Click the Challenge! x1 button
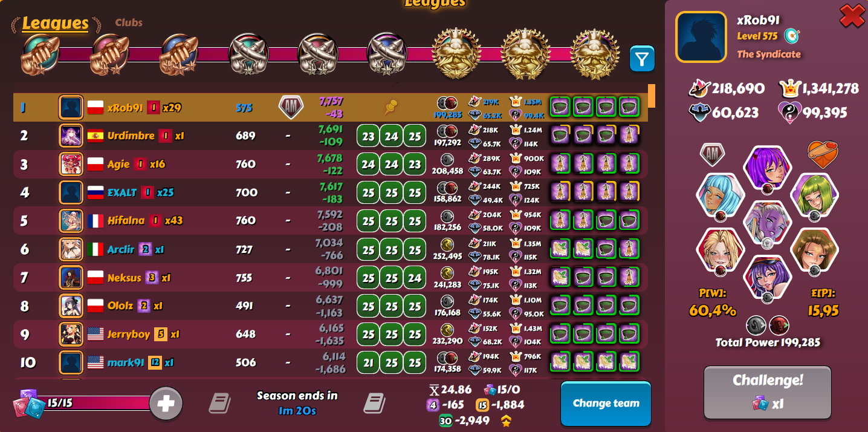Viewport: 868px width, 432px height. pyautogui.click(x=768, y=392)
